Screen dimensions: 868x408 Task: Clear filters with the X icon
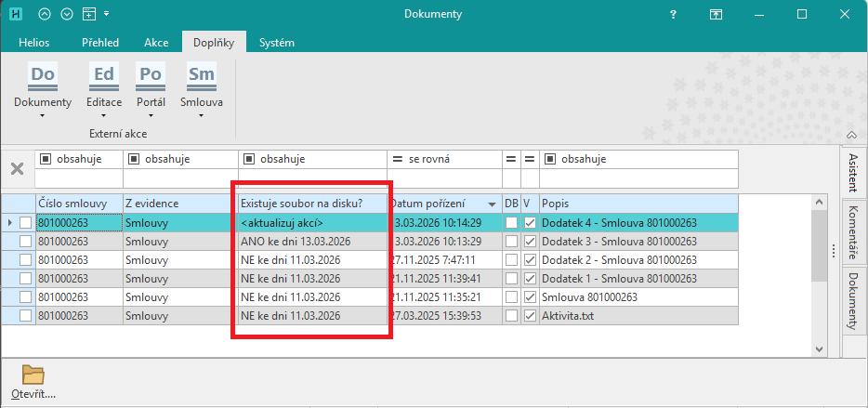17,168
